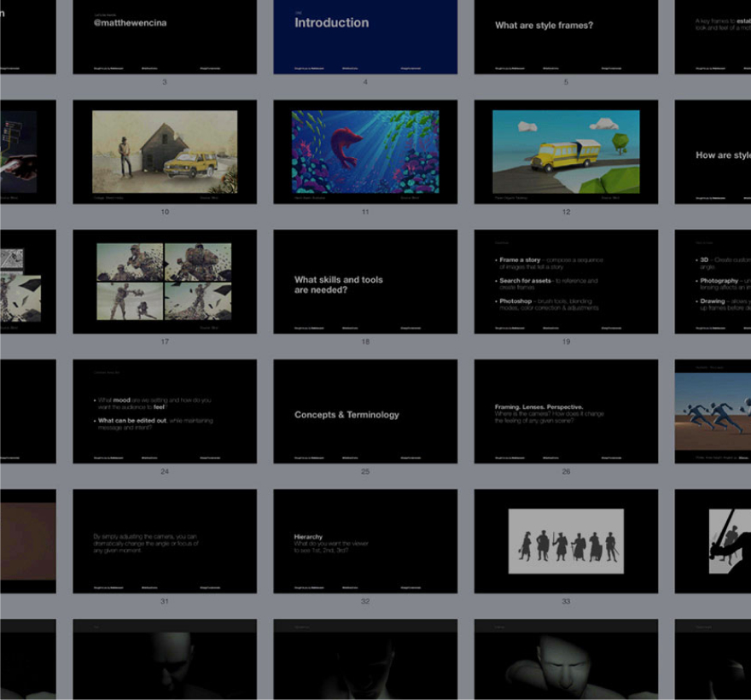The height and width of the screenshot is (700, 751).
Task: Click the character silhouettes lineup slide
Action: point(566,540)
